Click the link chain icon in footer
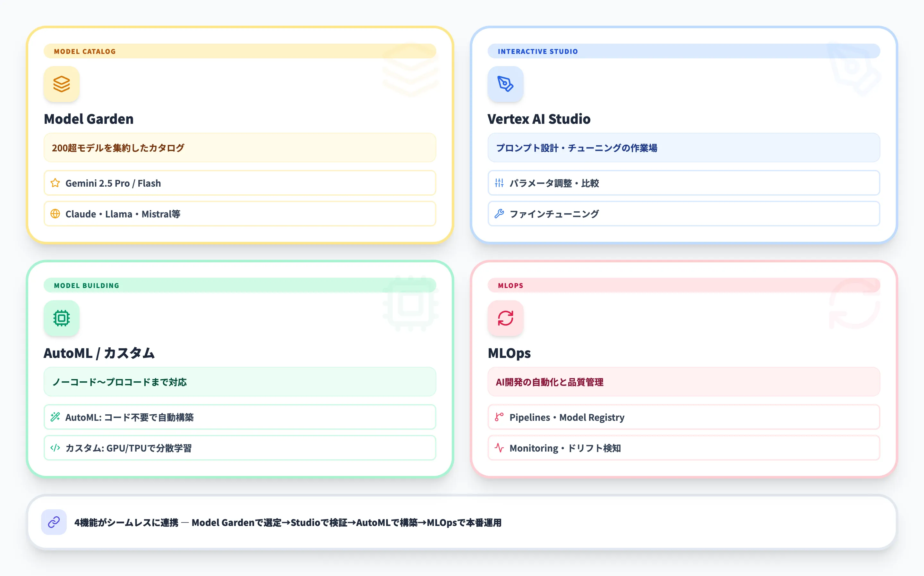Screen dimensions: 924x576 (x=54, y=522)
